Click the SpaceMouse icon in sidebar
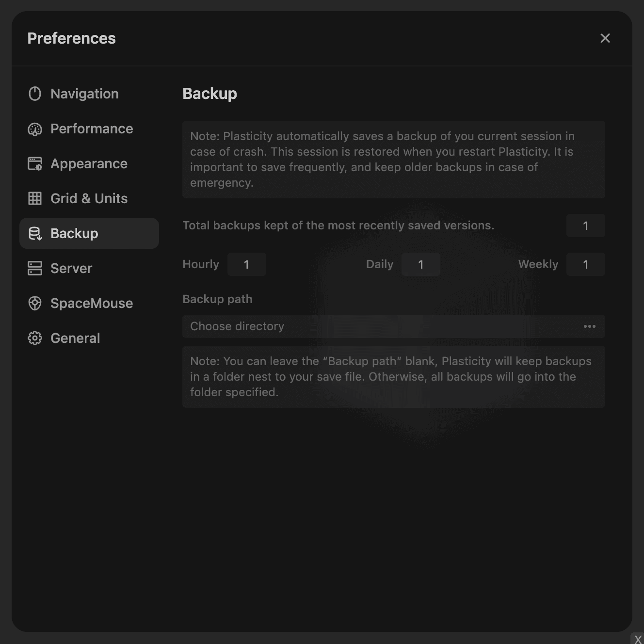The width and height of the screenshot is (644, 644). pos(35,303)
